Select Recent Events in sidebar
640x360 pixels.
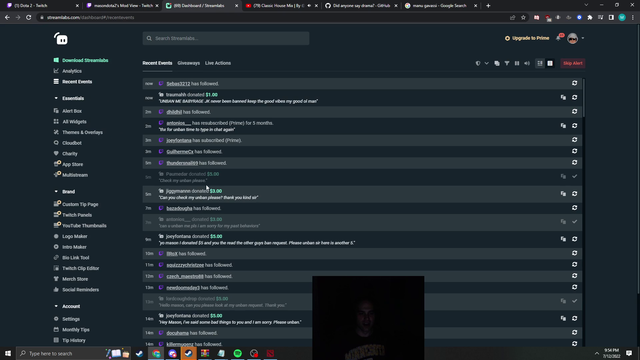(77, 82)
